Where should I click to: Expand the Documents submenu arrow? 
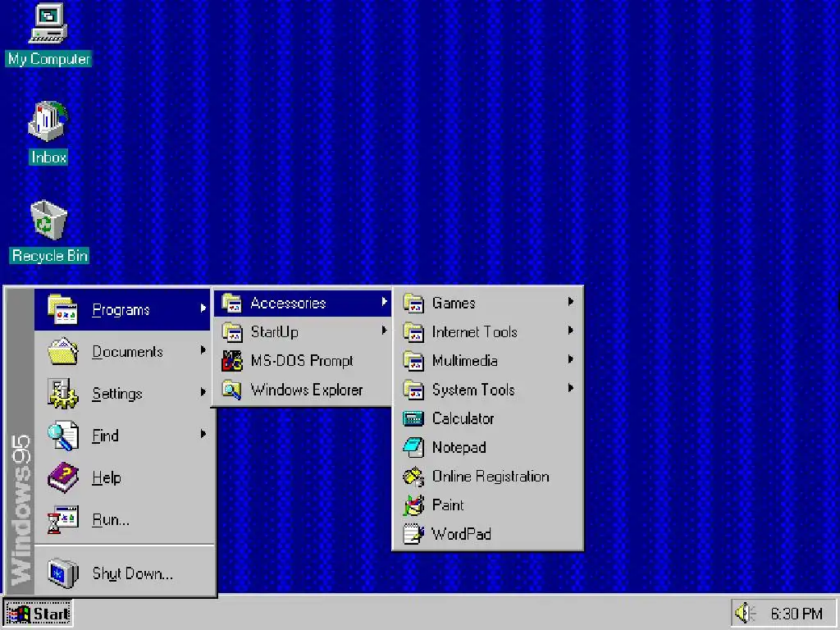(x=203, y=349)
